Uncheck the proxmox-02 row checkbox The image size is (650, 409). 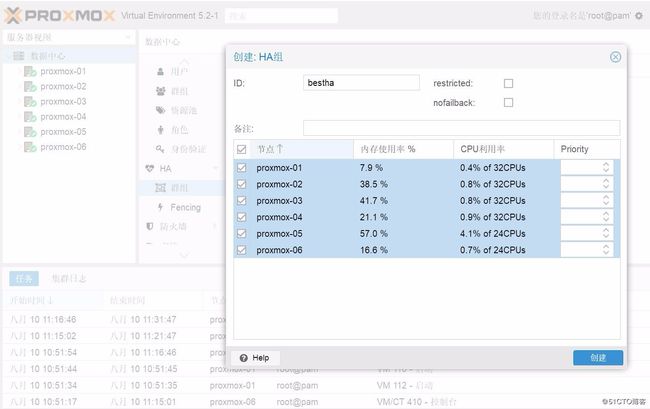(x=241, y=184)
